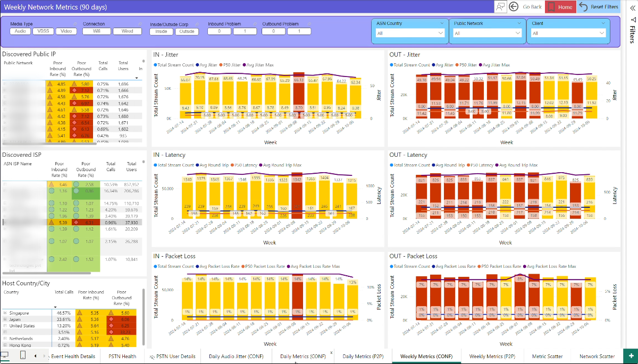Add a new page with plus icon
Image resolution: width=638 pixels, height=364 pixels.
(x=631, y=356)
